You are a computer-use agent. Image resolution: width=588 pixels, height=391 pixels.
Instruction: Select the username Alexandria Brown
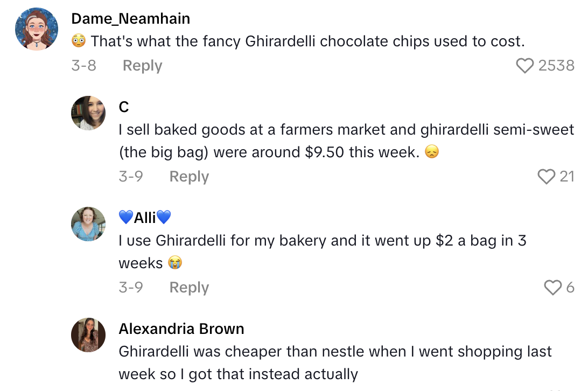pos(181,329)
